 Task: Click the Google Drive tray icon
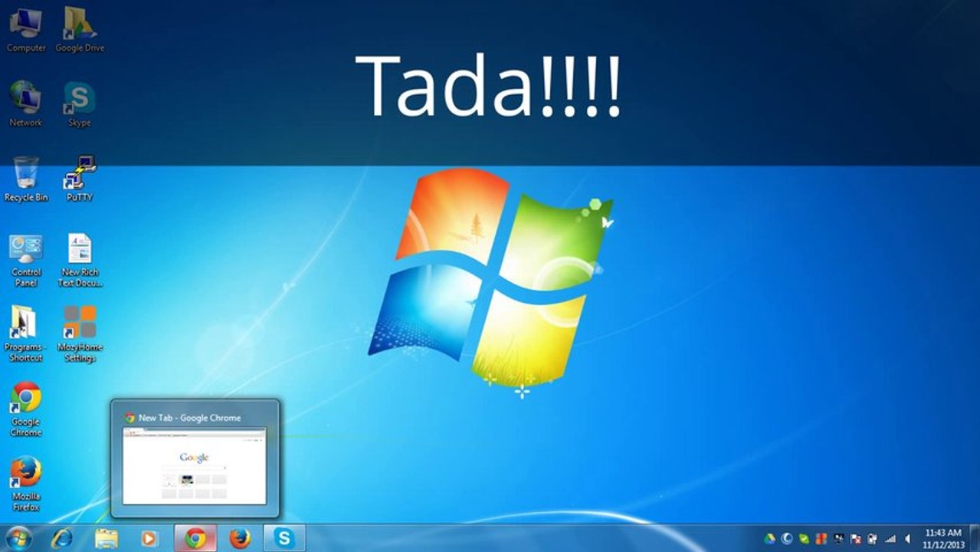point(770,539)
